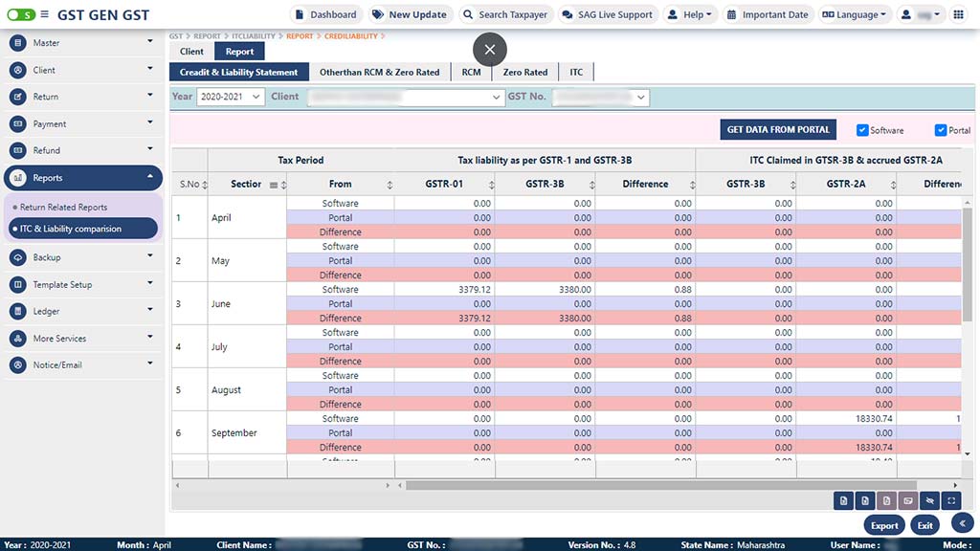
Task: Click the Notice/Email sidebar icon
Action: tap(17, 364)
